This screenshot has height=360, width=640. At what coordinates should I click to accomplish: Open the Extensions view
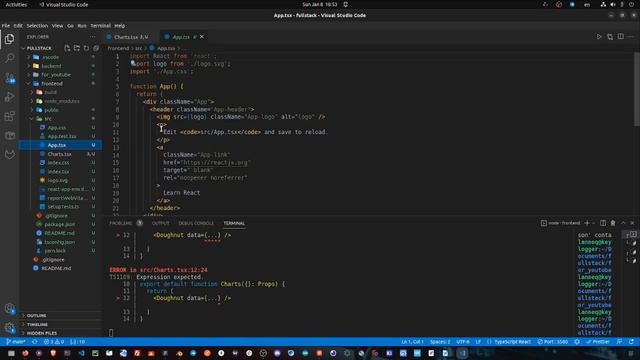click(x=9, y=116)
